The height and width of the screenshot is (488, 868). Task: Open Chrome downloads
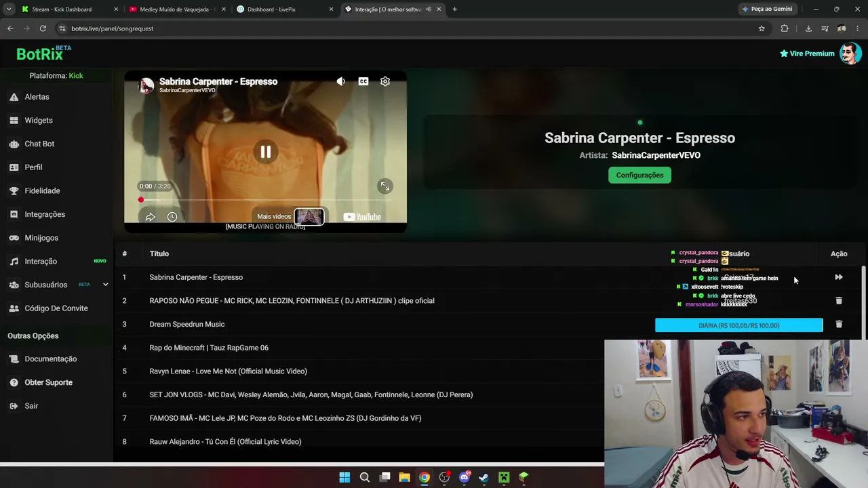pyautogui.click(x=808, y=28)
